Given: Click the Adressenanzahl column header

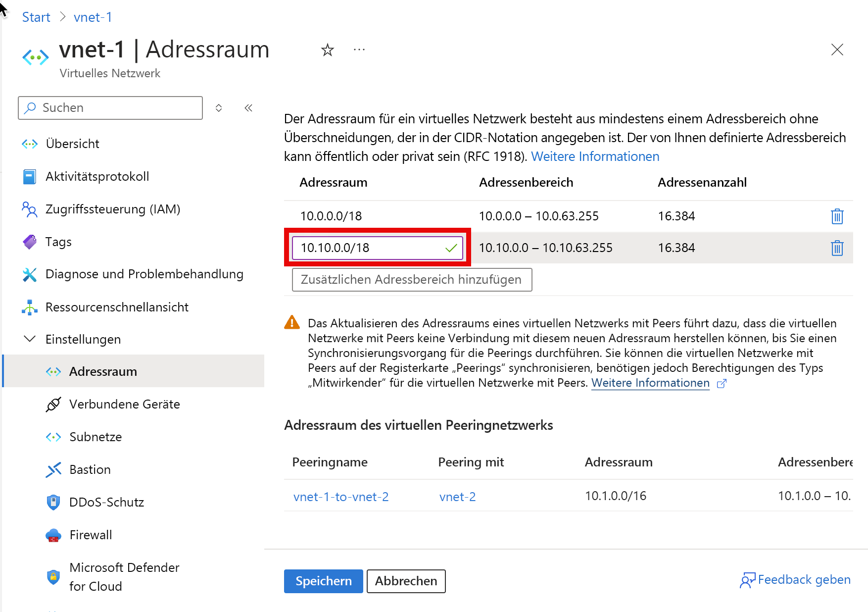Looking at the screenshot, I should click(702, 182).
